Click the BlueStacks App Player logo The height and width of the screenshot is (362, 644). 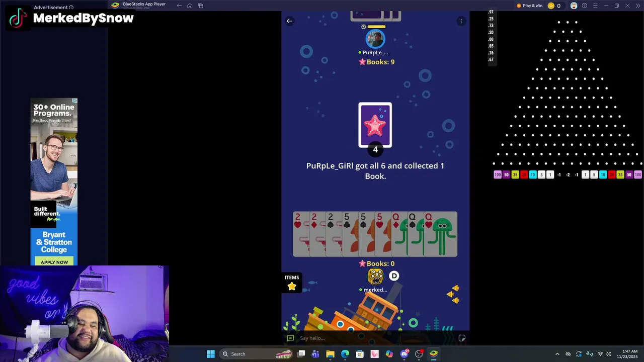pyautogui.click(x=115, y=6)
